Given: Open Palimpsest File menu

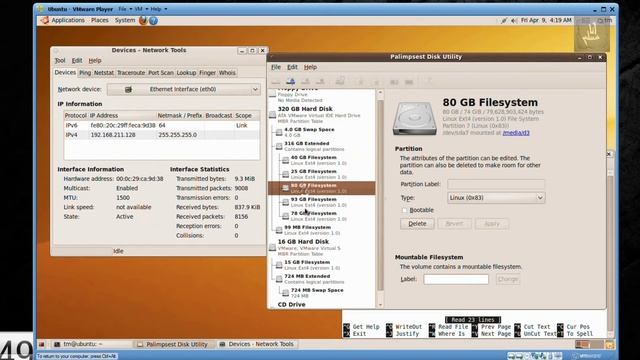Looking at the screenshot, I should point(276,67).
